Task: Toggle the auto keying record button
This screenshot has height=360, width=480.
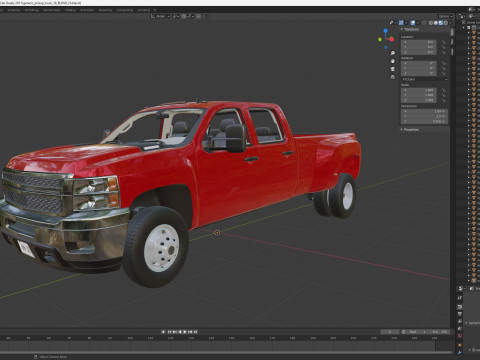Action: [163, 332]
